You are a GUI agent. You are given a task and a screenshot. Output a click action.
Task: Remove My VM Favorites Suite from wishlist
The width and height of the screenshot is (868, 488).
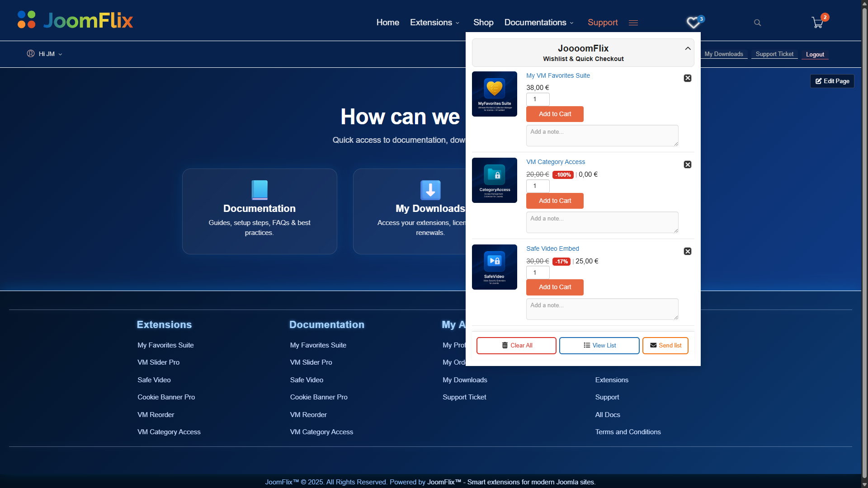pyautogui.click(x=688, y=78)
